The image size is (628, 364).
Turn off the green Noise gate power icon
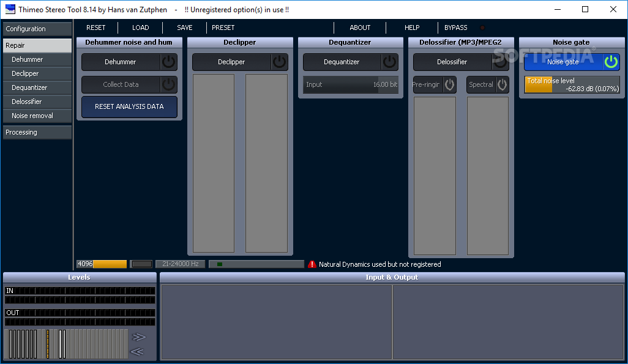click(611, 62)
